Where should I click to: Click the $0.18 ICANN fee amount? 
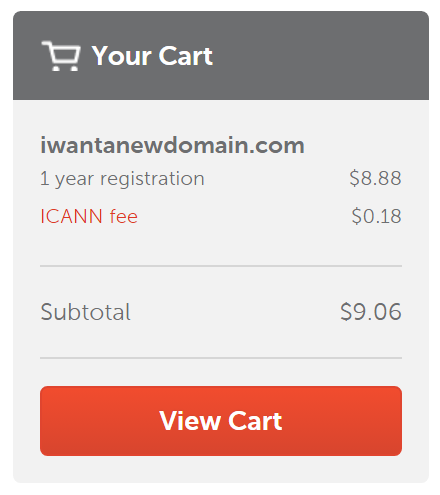[x=376, y=216]
